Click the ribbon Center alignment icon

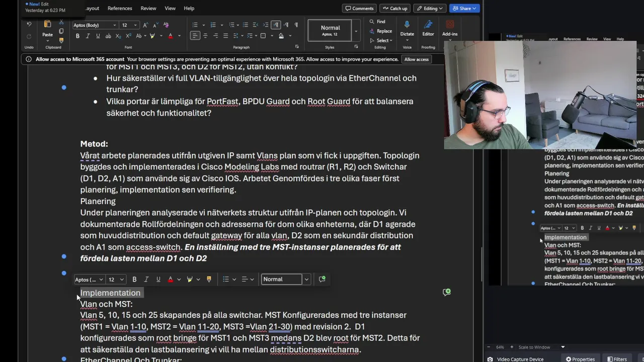tap(206, 36)
